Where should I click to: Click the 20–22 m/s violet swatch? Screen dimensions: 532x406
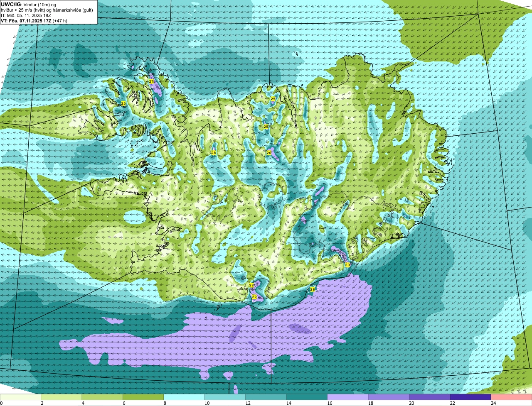coord(430,397)
